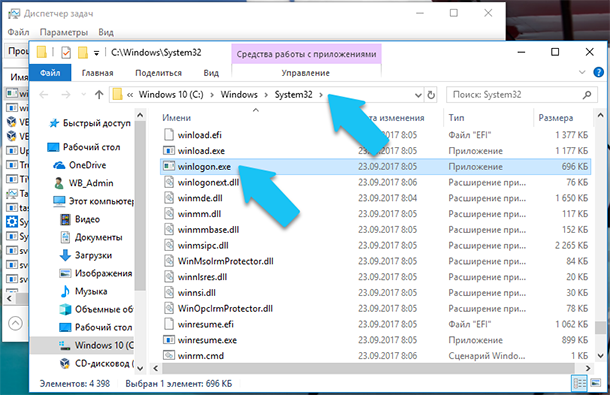
Task: Select the winmm.dll file icon
Action: click(168, 214)
